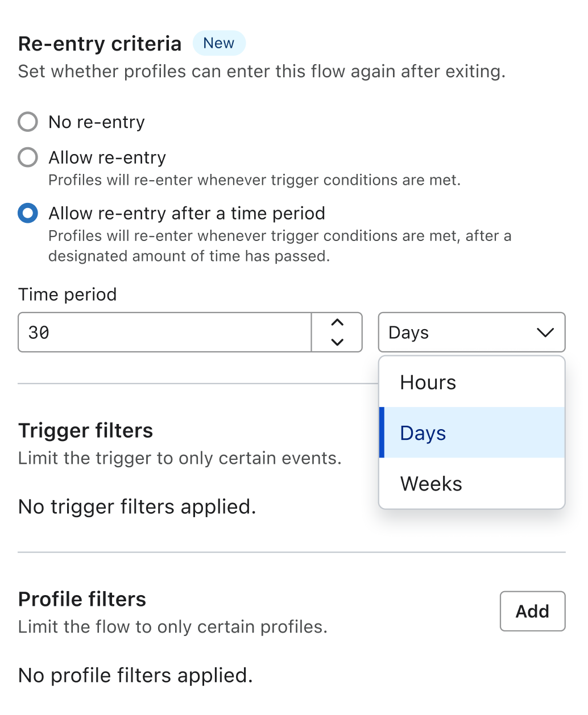Screen dimensions: 588x715
Task: Click the Re-entry criteria heading
Action: pos(99,44)
